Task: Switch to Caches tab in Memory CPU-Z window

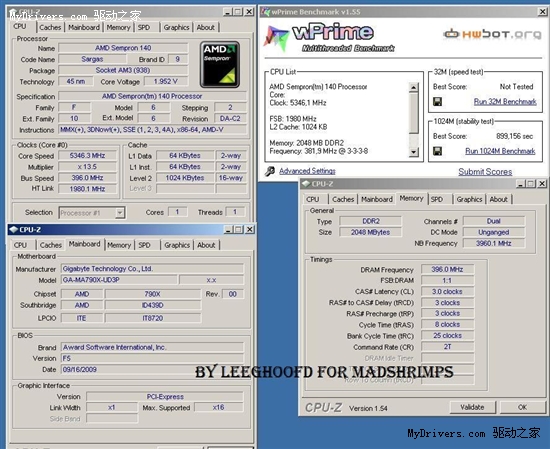Action: click(x=343, y=199)
